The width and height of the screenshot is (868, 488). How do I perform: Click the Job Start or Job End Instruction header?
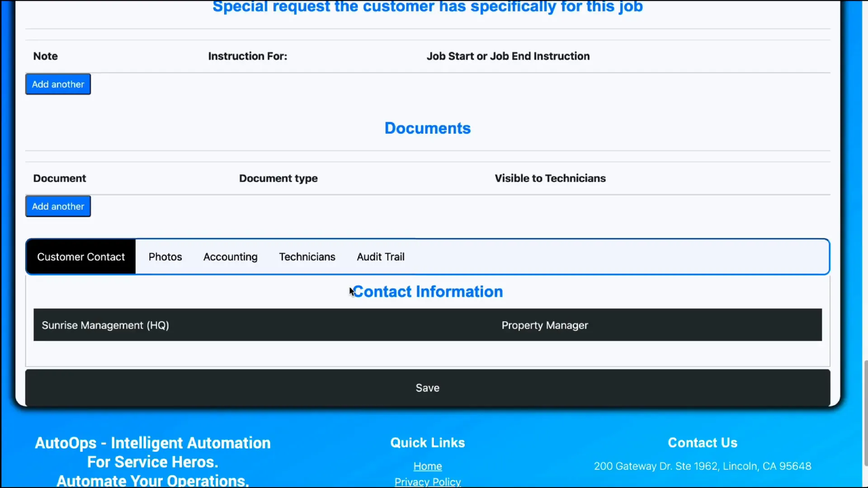tap(508, 56)
